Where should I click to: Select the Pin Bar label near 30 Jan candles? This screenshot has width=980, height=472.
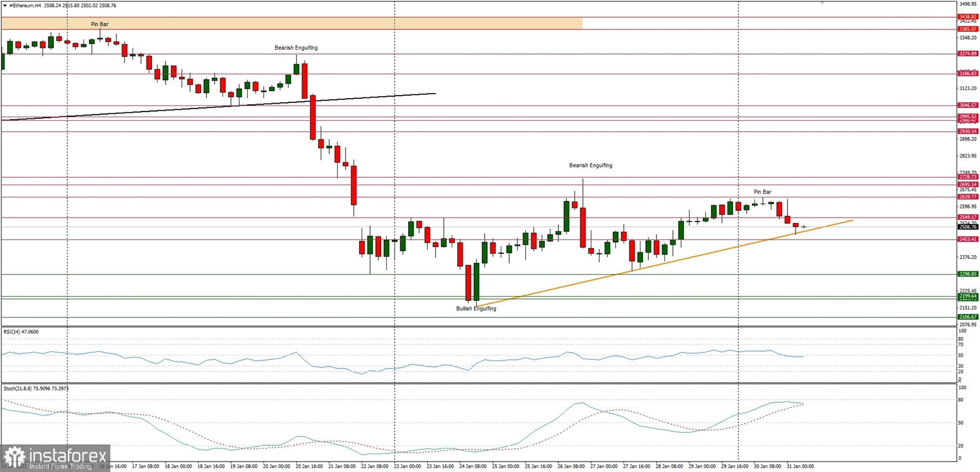(x=762, y=192)
